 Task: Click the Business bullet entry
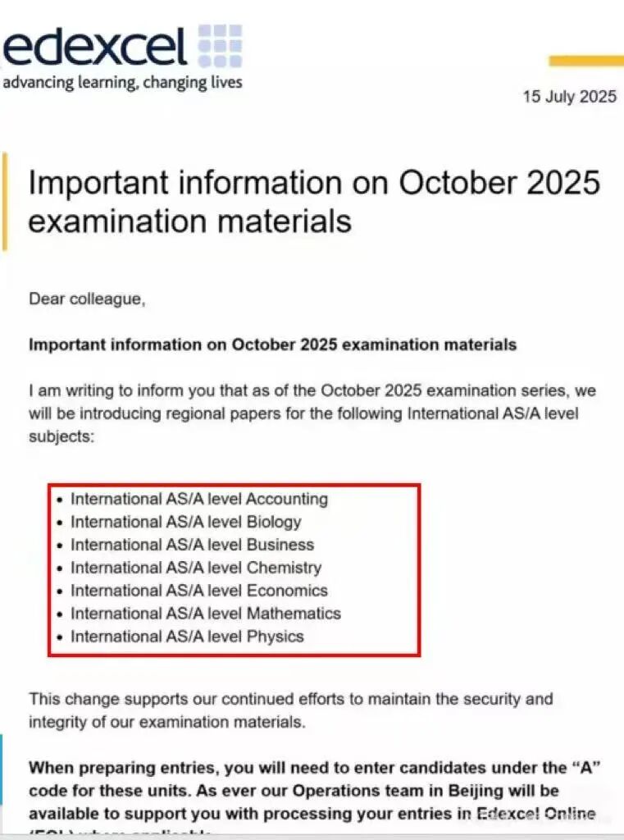[192, 545]
